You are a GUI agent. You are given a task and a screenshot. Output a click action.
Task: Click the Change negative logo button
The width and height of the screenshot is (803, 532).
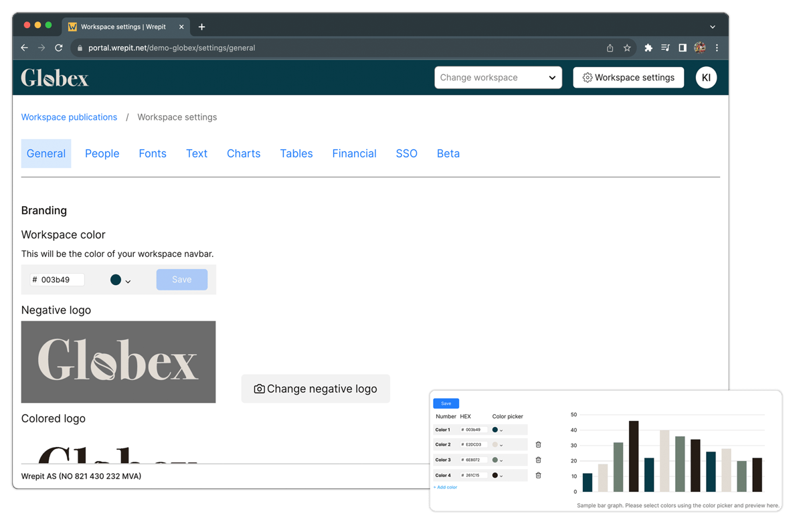pos(316,389)
